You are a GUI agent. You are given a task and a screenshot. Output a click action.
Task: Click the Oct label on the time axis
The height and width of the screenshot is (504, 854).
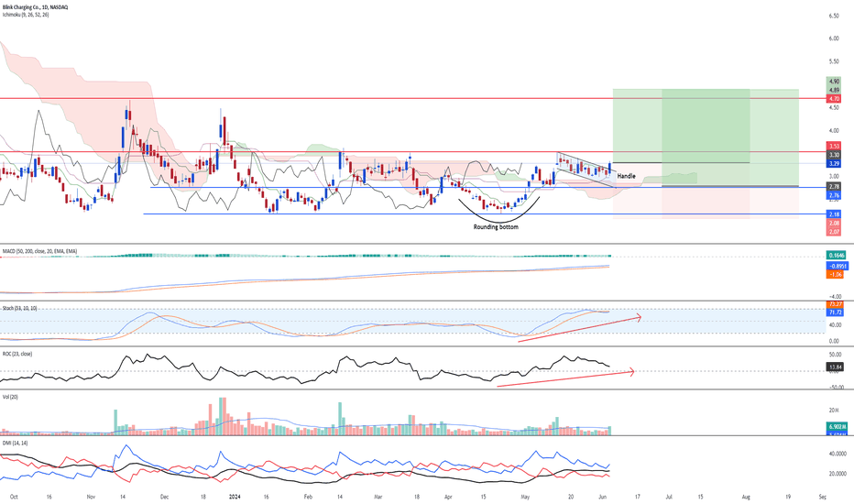click(x=14, y=497)
